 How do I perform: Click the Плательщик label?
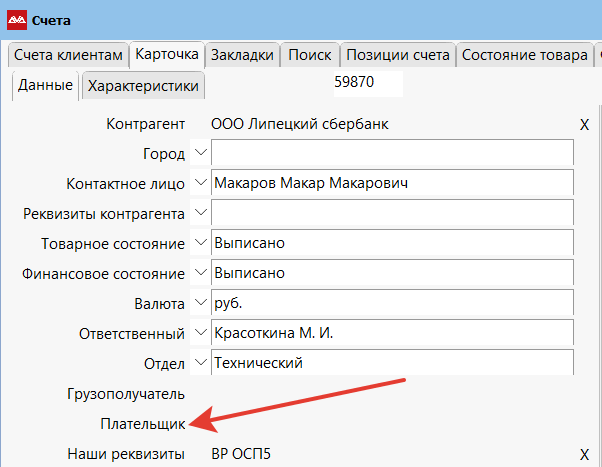click(142, 424)
